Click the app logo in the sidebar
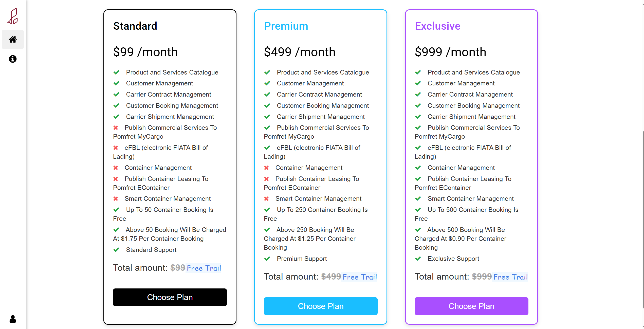Image resolution: width=644 pixels, height=329 pixels. tap(13, 16)
